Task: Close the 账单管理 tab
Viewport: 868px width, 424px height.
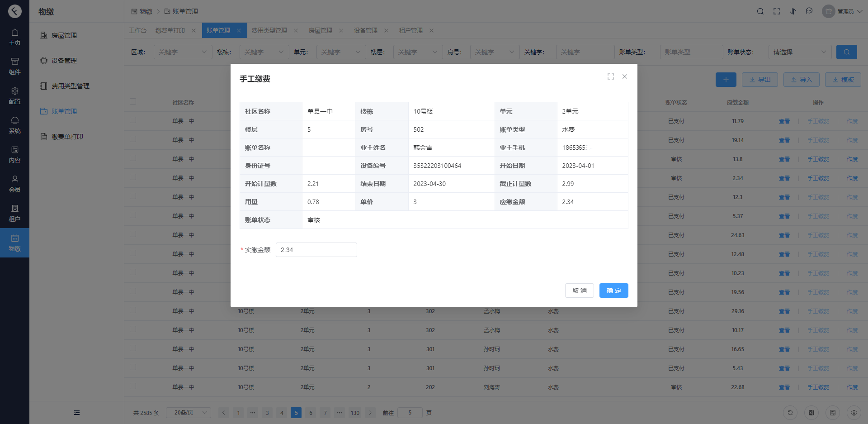Action: 239,30
